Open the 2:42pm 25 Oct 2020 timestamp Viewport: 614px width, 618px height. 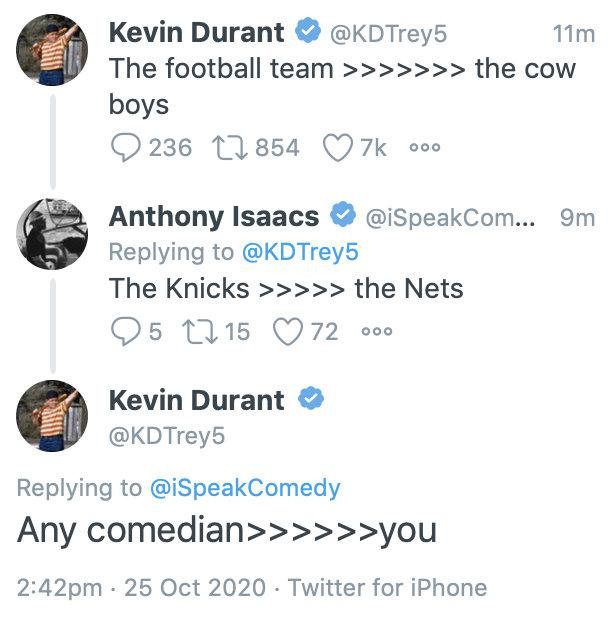142,587
